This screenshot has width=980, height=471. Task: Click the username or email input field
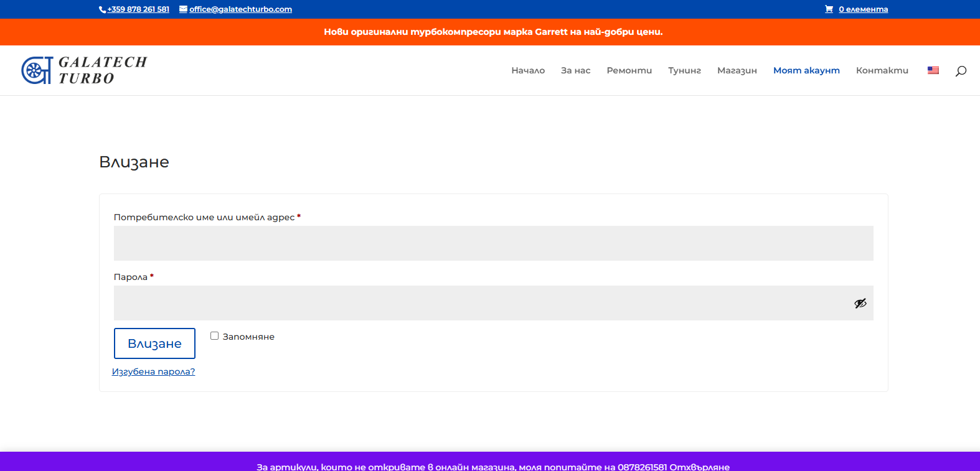493,243
